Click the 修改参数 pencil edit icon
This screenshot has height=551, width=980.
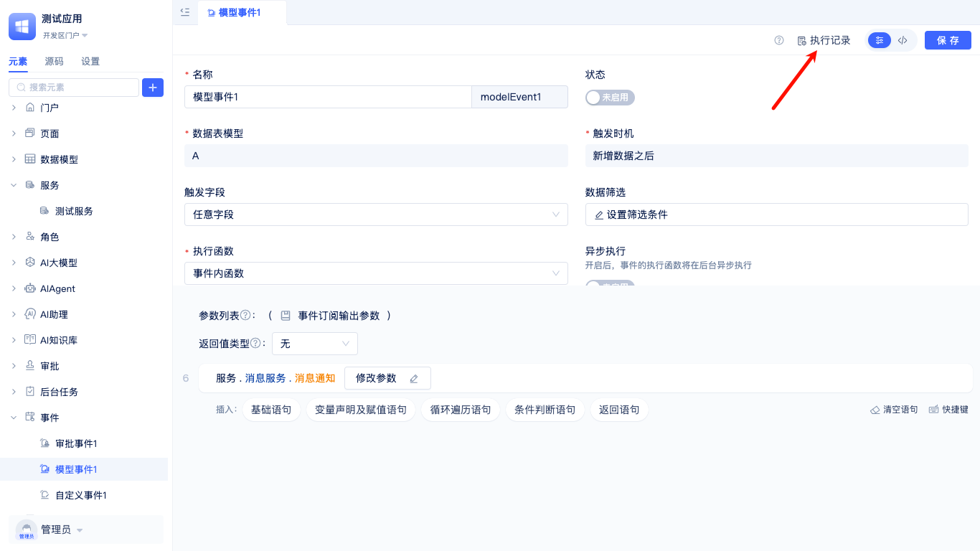pos(414,379)
